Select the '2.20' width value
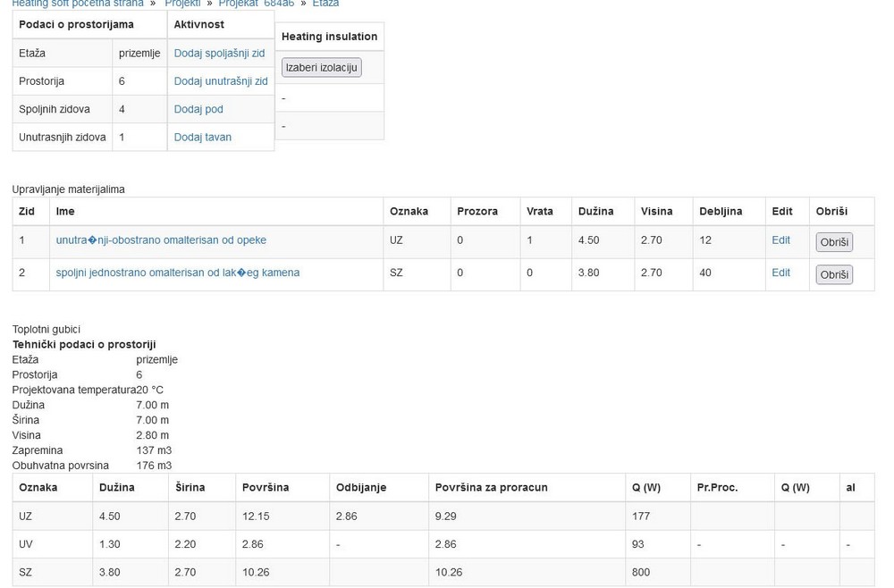The width and height of the screenshot is (894, 588). pyautogui.click(x=185, y=544)
